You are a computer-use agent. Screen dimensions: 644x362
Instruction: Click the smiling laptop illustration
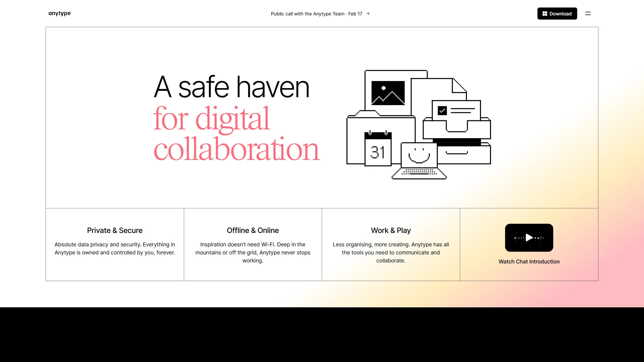tap(419, 161)
